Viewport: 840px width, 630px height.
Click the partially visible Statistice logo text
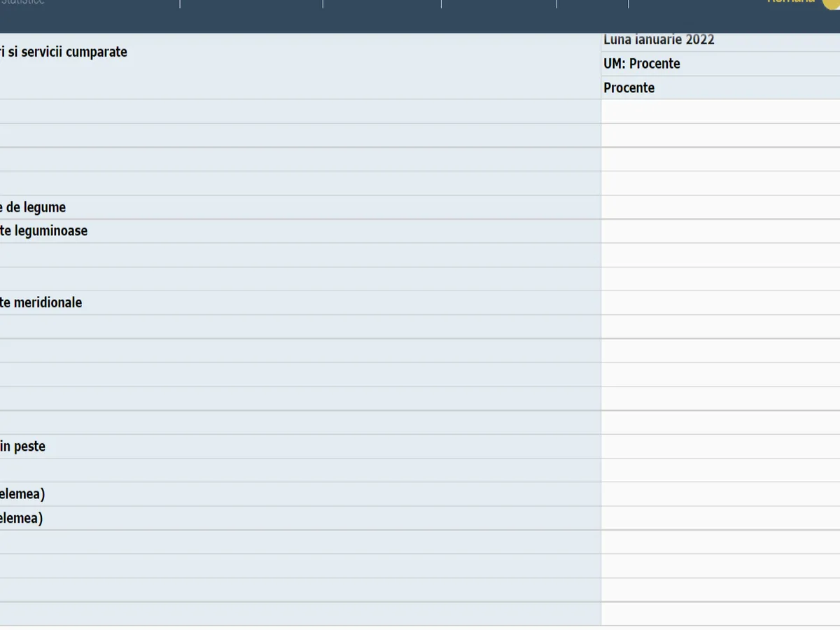[x=22, y=2]
